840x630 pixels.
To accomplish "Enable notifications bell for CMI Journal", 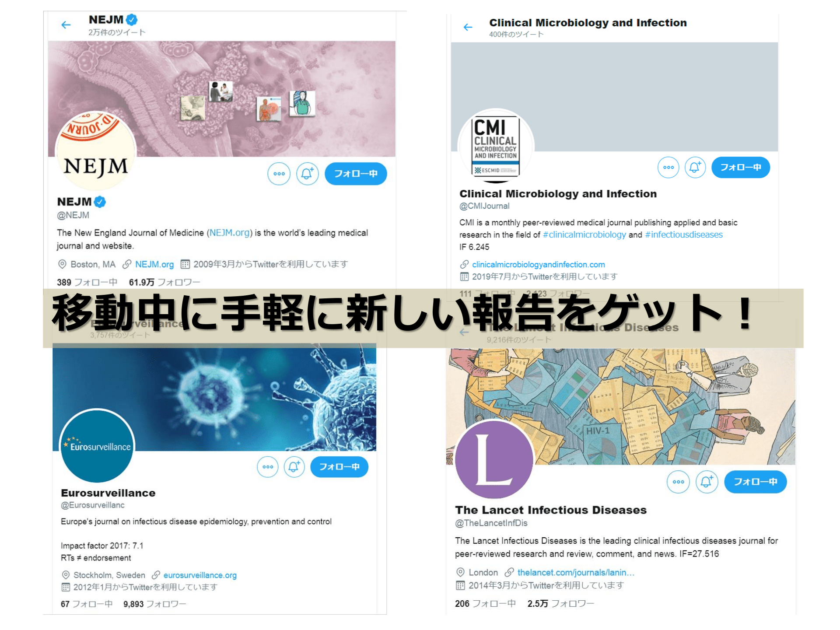I will coord(695,167).
